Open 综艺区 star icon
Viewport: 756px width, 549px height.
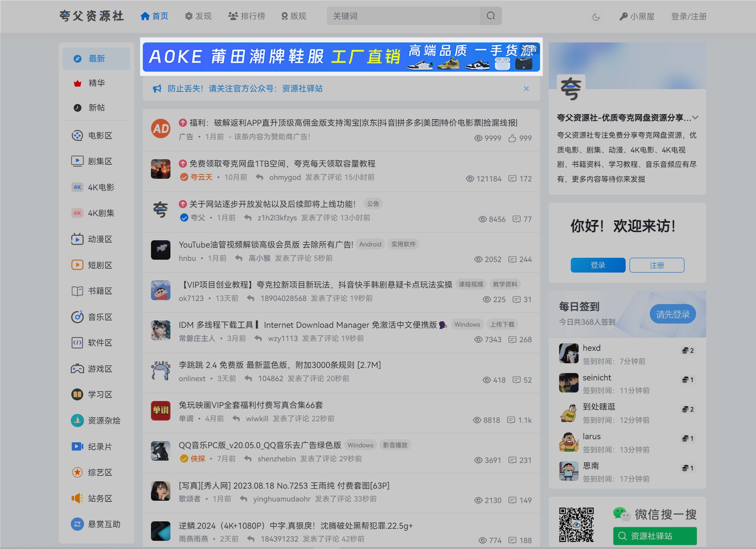[x=77, y=472]
